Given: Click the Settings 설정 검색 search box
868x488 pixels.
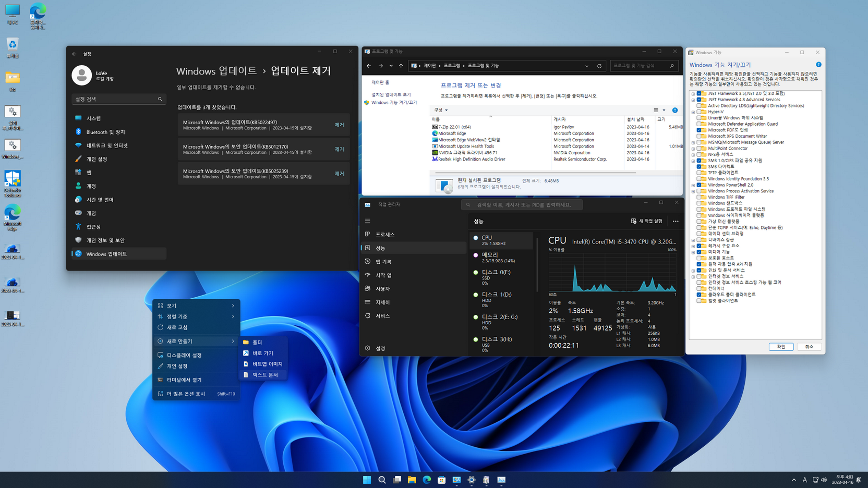Looking at the screenshot, I should pyautogui.click(x=118, y=99).
